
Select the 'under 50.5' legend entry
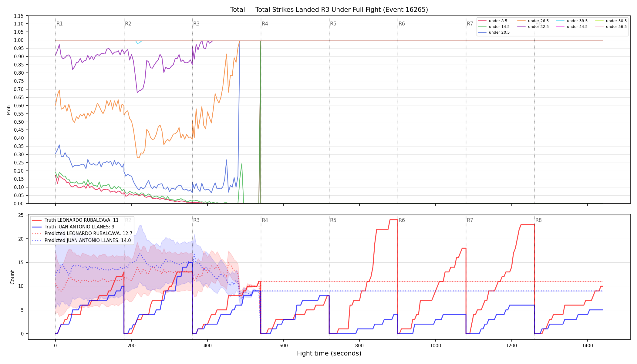[x=611, y=21]
